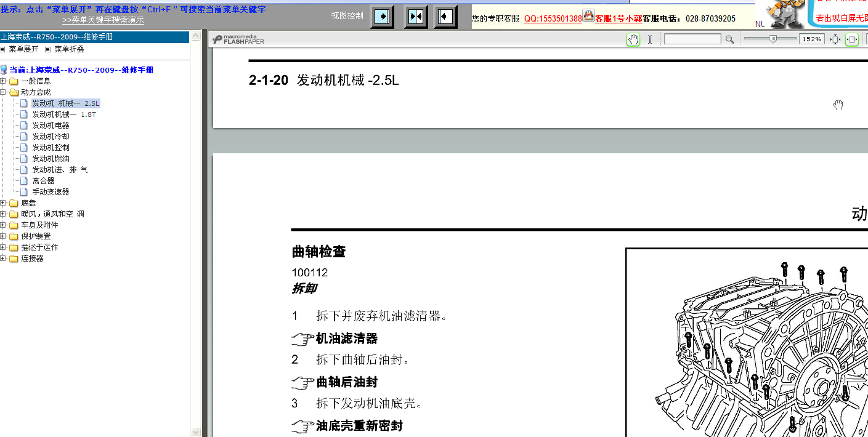Viewport: 868px width, 437px height.
Task: Select the text selection I-beam tool
Action: pos(649,39)
